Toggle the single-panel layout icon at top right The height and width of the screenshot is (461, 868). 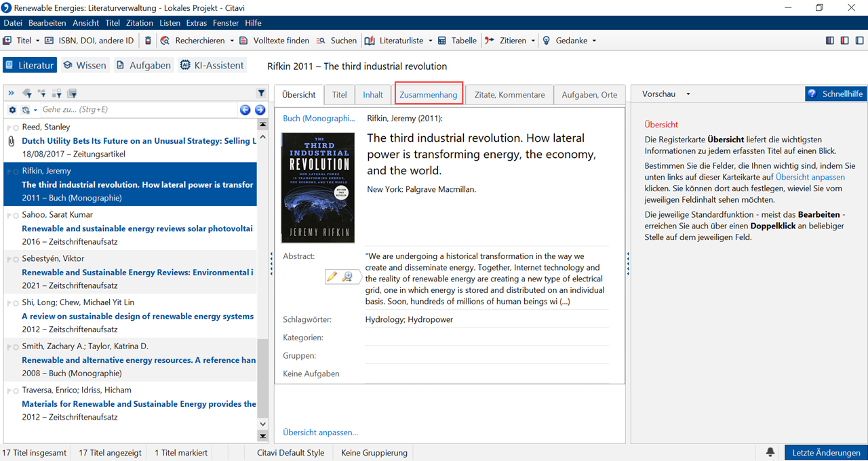pyautogui.click(x=859, y=41)
